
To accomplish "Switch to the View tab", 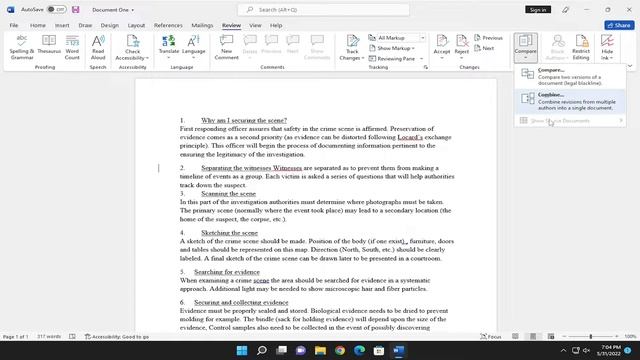I will point(255,25).
